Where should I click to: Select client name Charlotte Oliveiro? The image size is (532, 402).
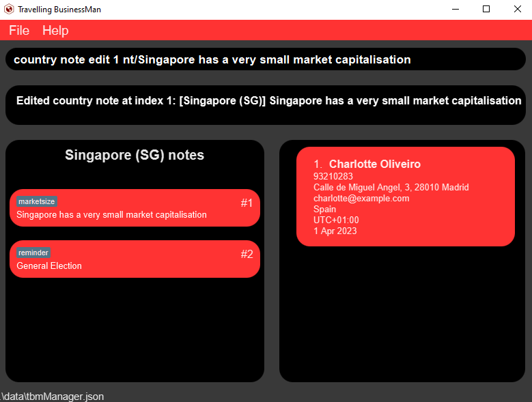click(375, 164)
